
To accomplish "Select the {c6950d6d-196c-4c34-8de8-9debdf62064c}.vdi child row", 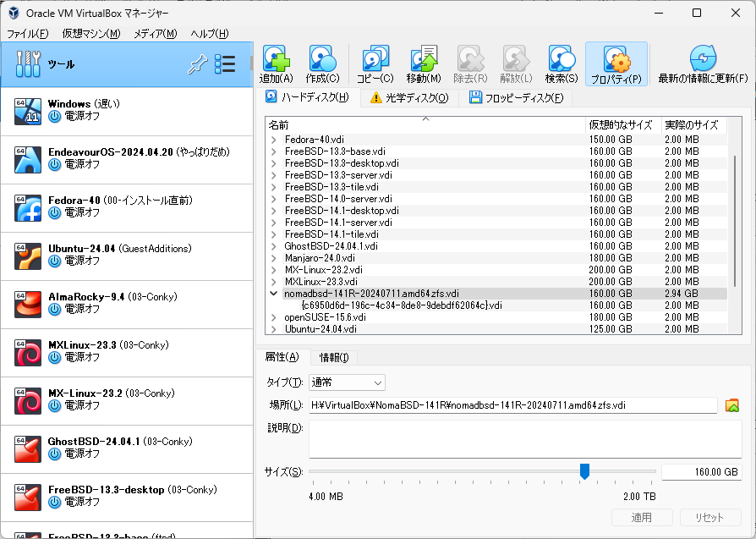I will pos(402,305).
